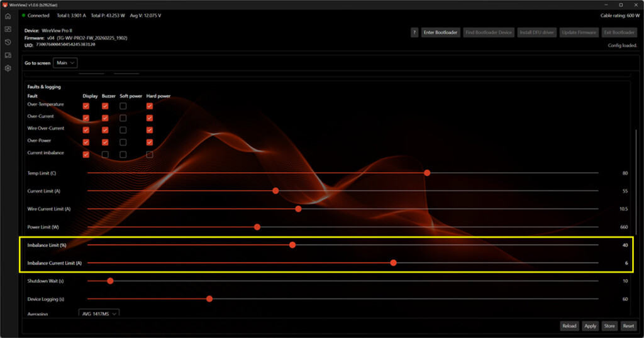This screenshot has width=644, height=338.
Task: Open the settings gear in sidebar
Action: [x=8, y=68]
